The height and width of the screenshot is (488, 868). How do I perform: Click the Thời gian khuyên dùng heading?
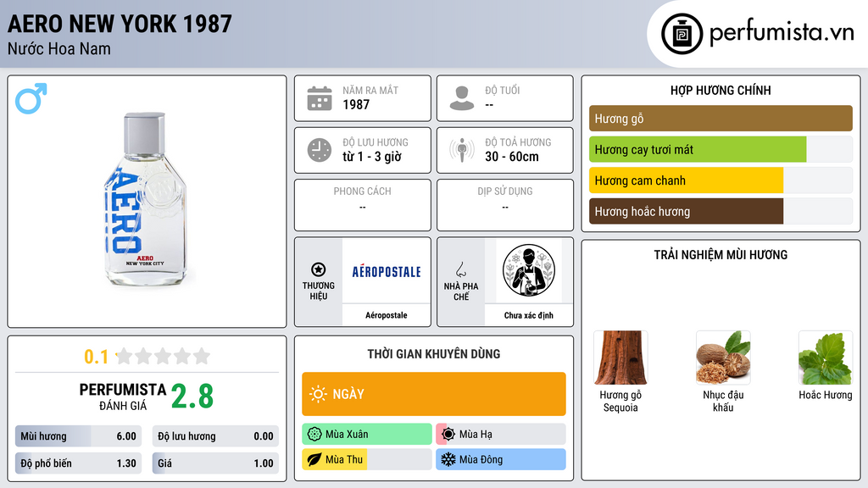tap(434, 354)
